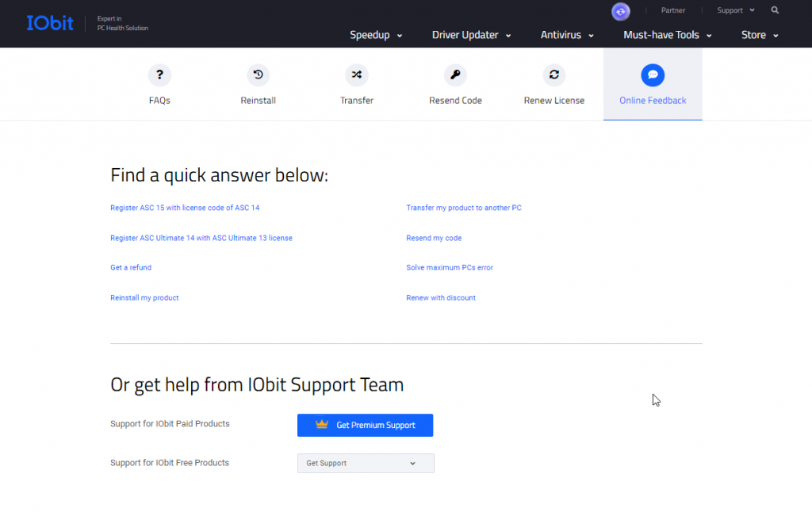The width and height of the screenshot is (812, 512).
Task: Click 'Support for IObit Free Products' label
Action: coord(170,463)
